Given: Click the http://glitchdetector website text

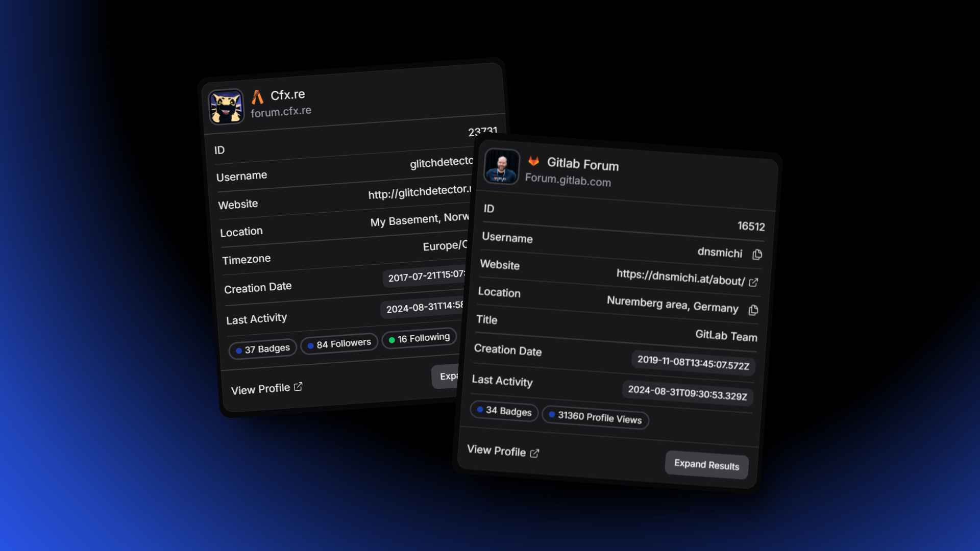Looking at the screenshot, I should (420, 192).
